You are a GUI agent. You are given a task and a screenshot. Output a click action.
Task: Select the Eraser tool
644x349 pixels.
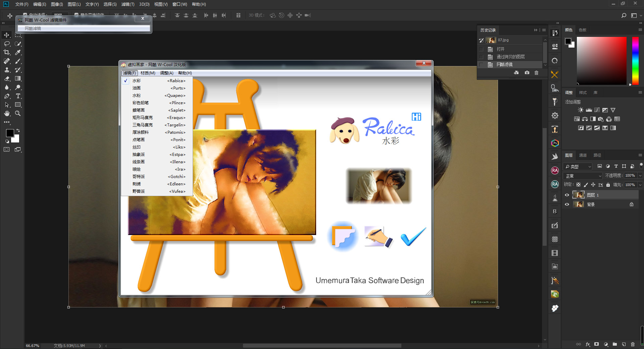tap(7, 79)
